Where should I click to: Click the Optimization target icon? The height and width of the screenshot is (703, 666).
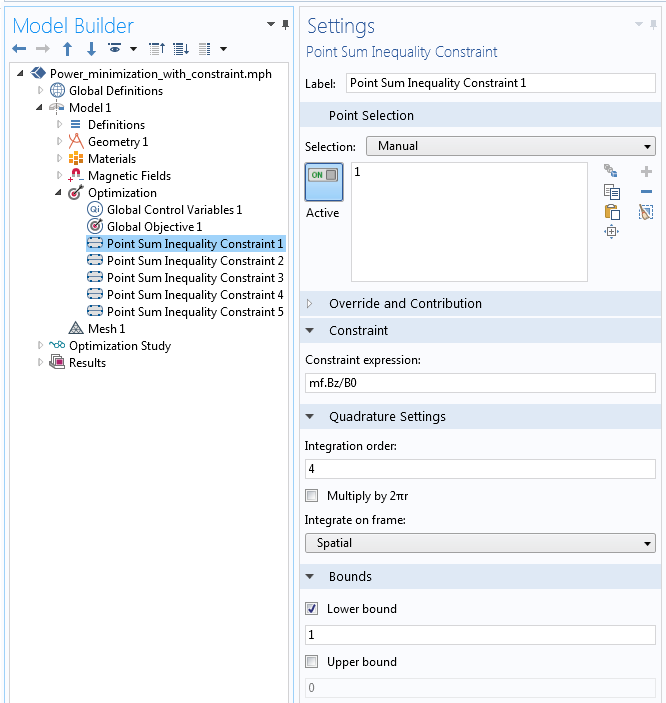76,192
